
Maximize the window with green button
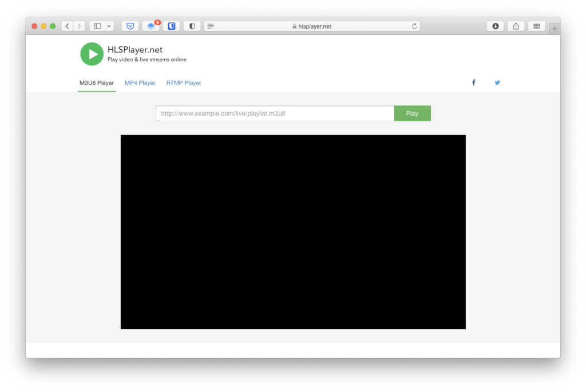click(x=53, y=26)
